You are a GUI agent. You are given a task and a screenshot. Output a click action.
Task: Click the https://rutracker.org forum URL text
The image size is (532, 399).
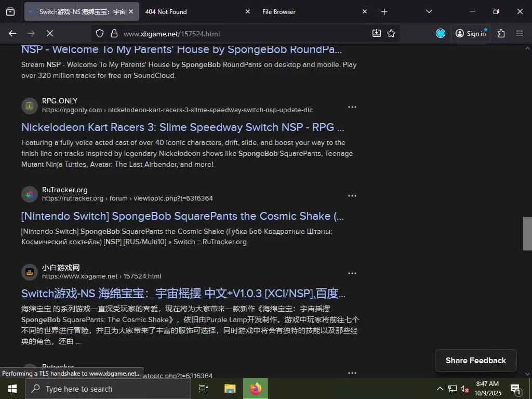[127, 198]
